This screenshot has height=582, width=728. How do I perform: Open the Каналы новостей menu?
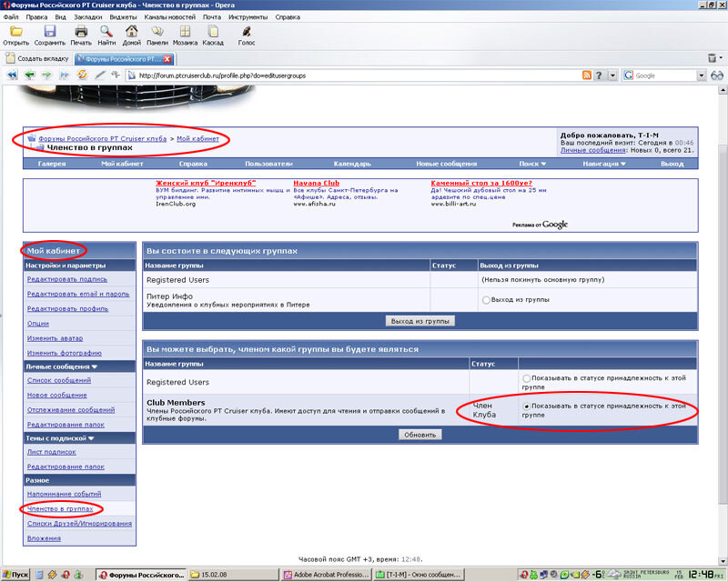point(170,17)
